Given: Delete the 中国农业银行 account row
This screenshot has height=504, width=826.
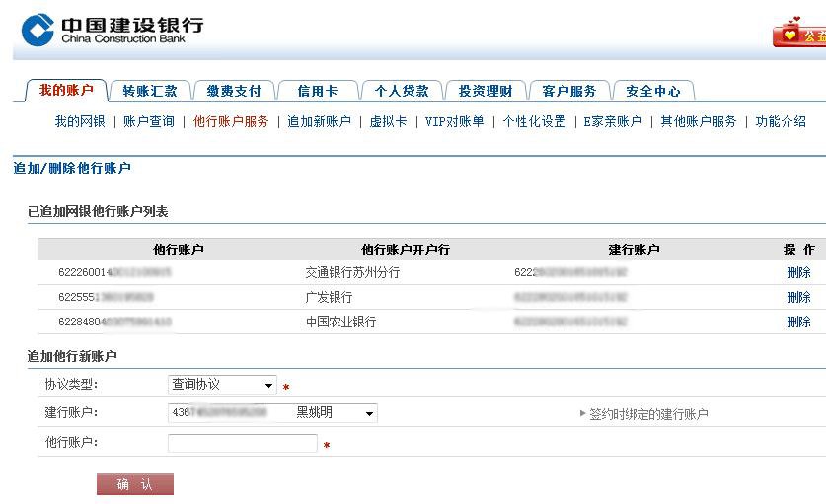Looking at the screenshot, I should click(798, 322).
